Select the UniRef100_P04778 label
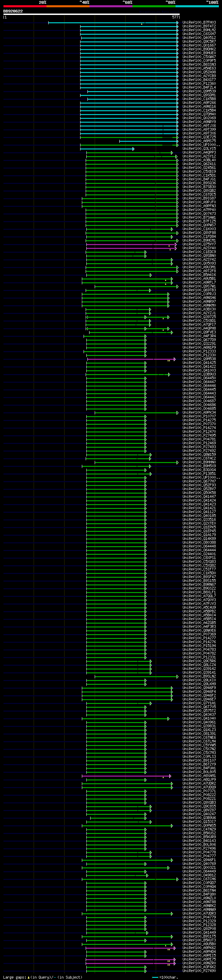 (199, 852)
